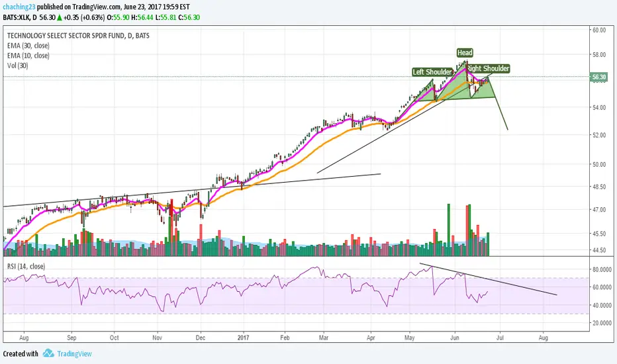Click the green up-arrow change indicator
Viewport: 617px width, 364px height.
(x=60, y=17)
